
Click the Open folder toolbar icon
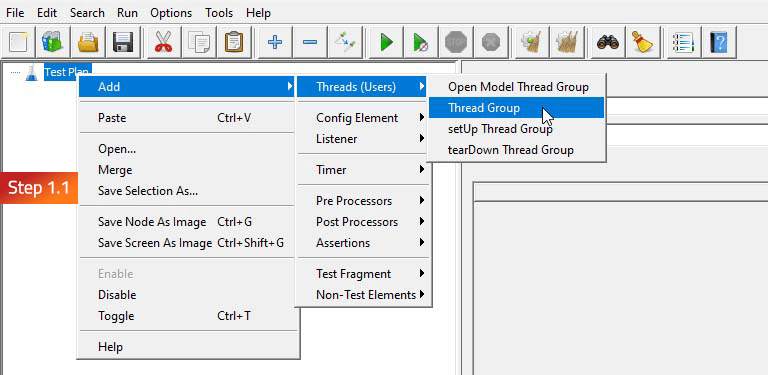tap(88, 43)
